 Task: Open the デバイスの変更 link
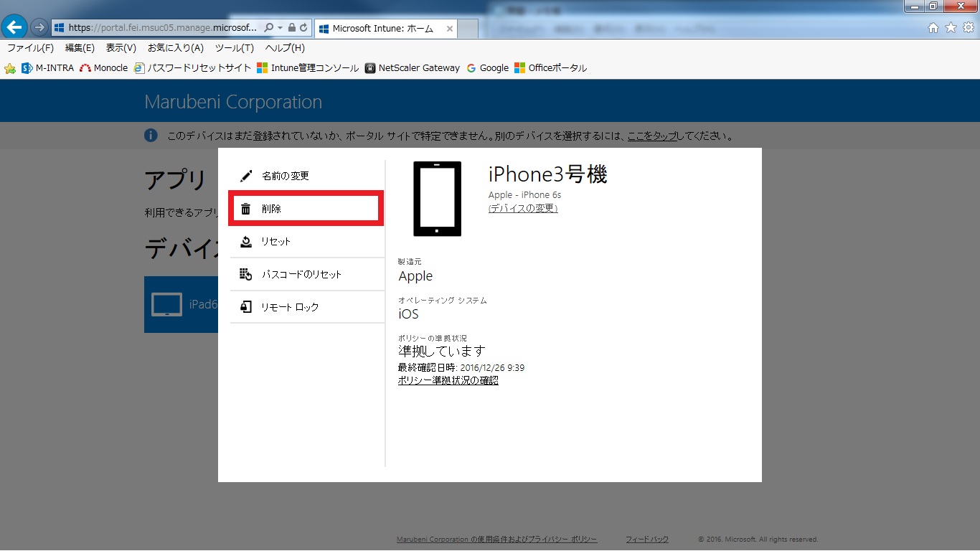click(523, 207)
